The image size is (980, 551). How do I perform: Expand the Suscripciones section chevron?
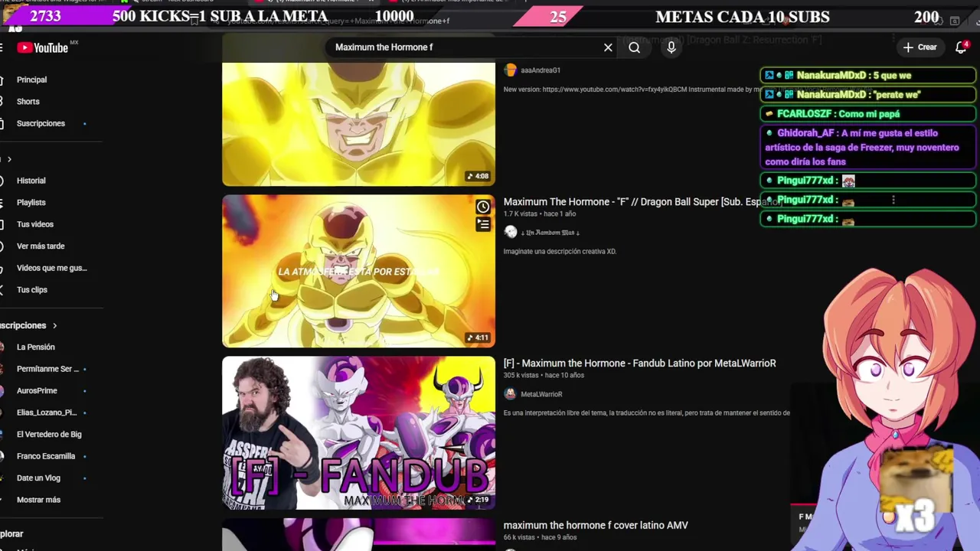(x=54, y=326)
